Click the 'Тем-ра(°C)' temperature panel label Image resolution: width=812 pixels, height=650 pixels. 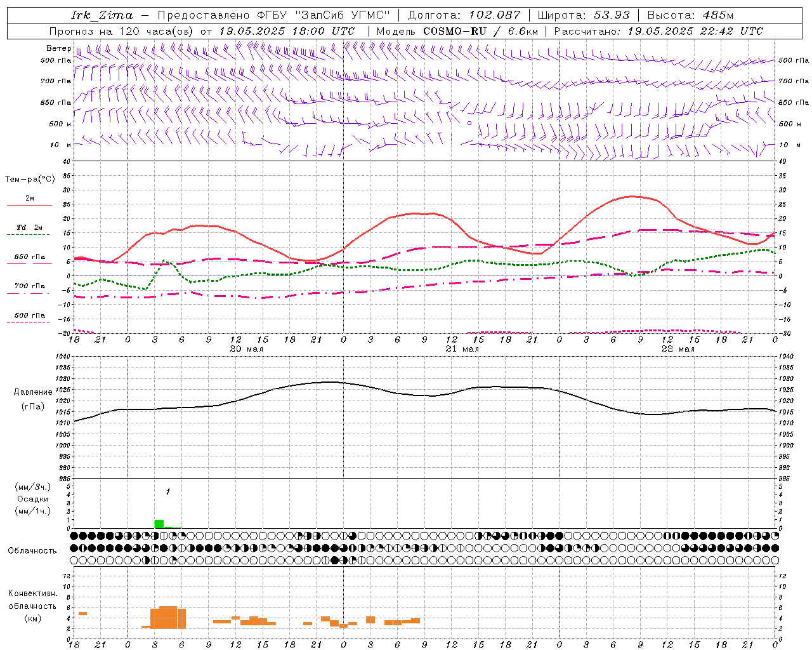(x=30, y=180)
